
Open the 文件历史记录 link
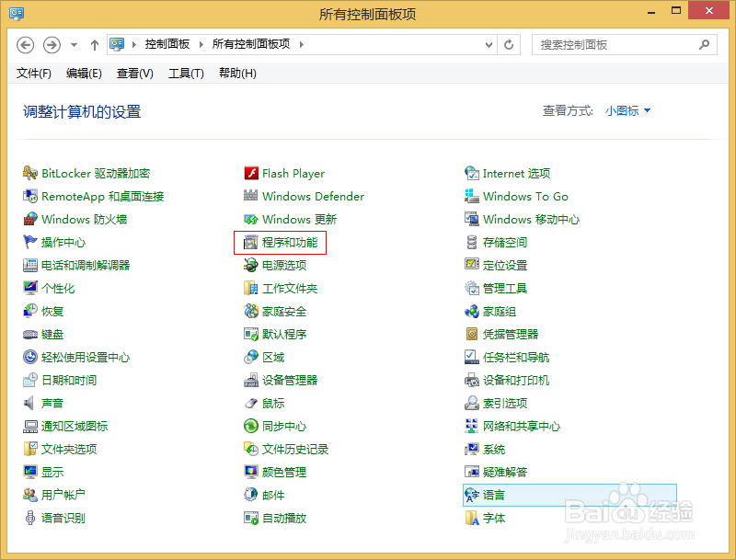295,449
